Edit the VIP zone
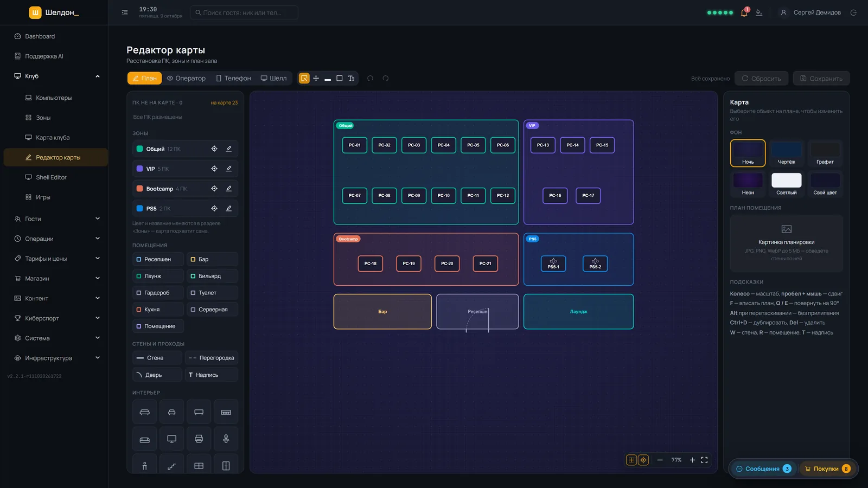 coord(229,169)
